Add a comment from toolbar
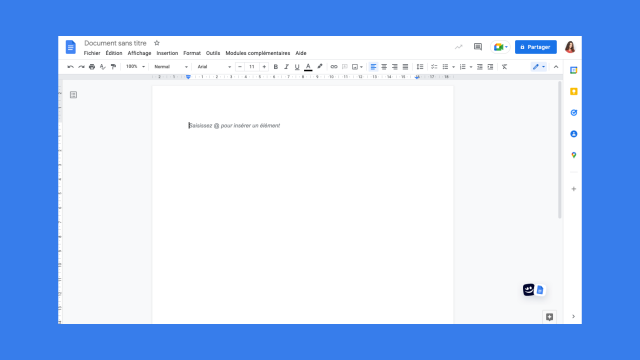This screenshot has width=640, height=360. pos(344,67)
